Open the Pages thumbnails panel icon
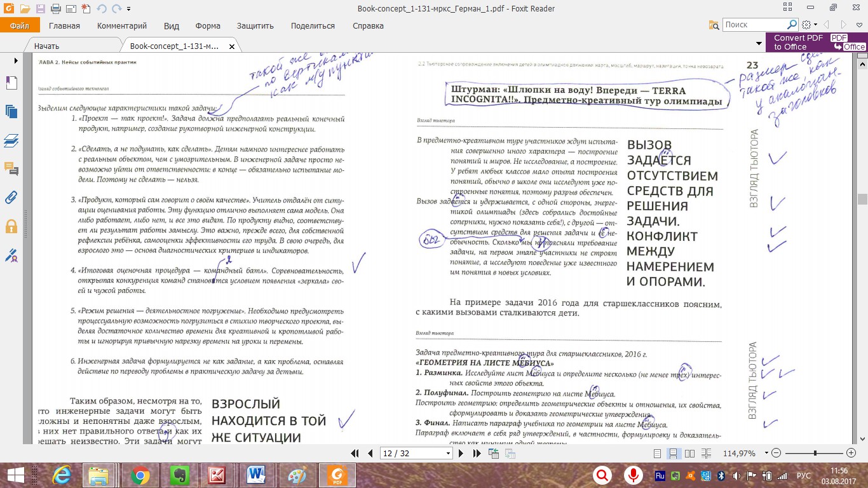The width and height of the screenshot is (868, 488). click(x=11, y=111)
